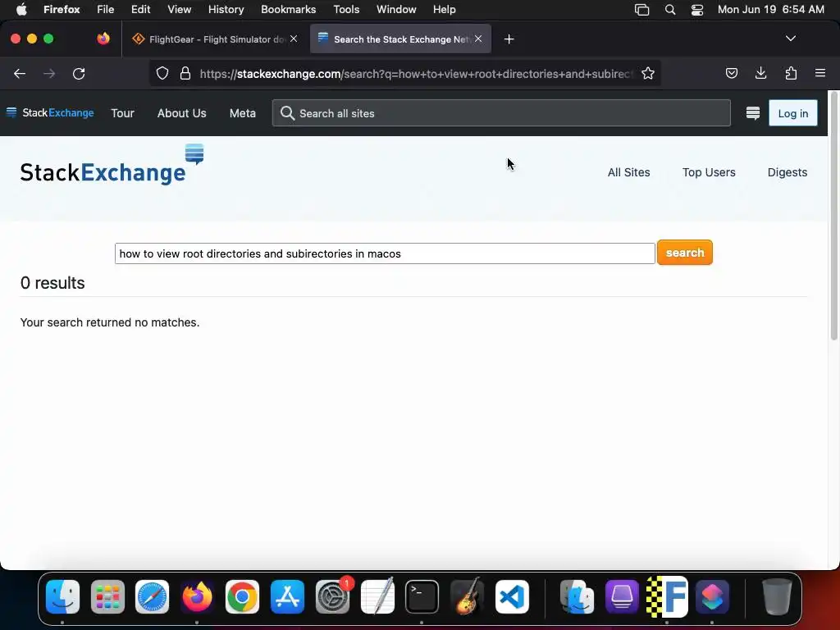Open the History menu

pyautogui.click(x=226, y=9)
